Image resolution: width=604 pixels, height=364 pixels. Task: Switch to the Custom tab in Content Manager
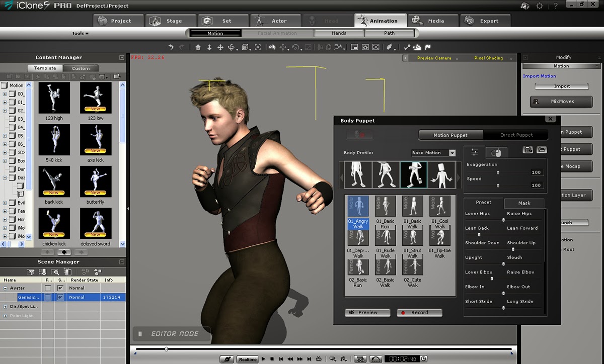click(80, 67)
